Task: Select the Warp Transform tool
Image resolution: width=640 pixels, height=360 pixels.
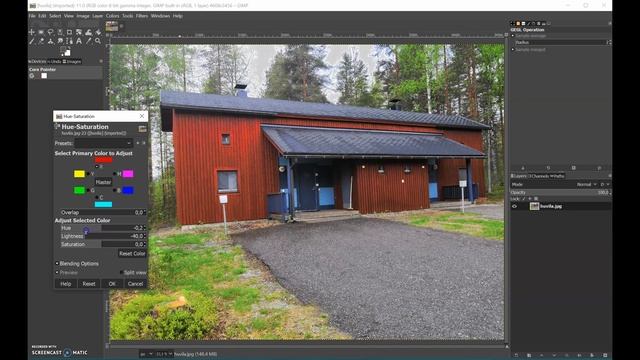Action: [89, 32]
